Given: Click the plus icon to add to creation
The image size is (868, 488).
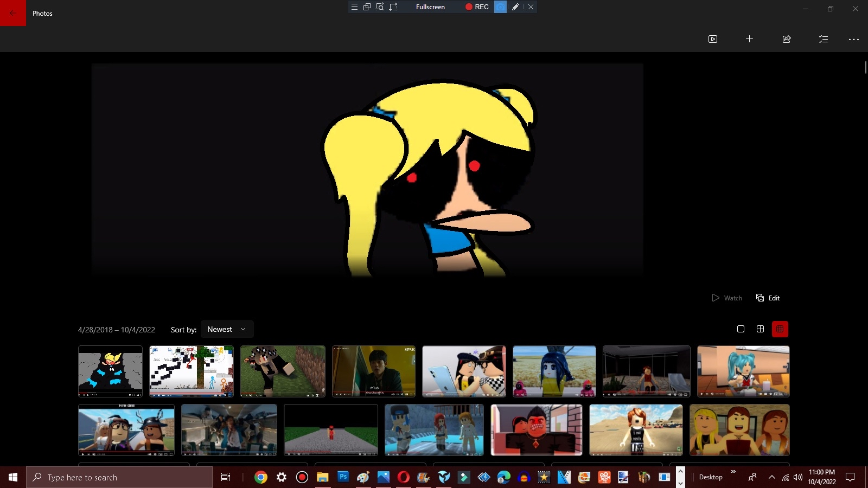Looking at the screenshot, I should [x=749, y=39].
